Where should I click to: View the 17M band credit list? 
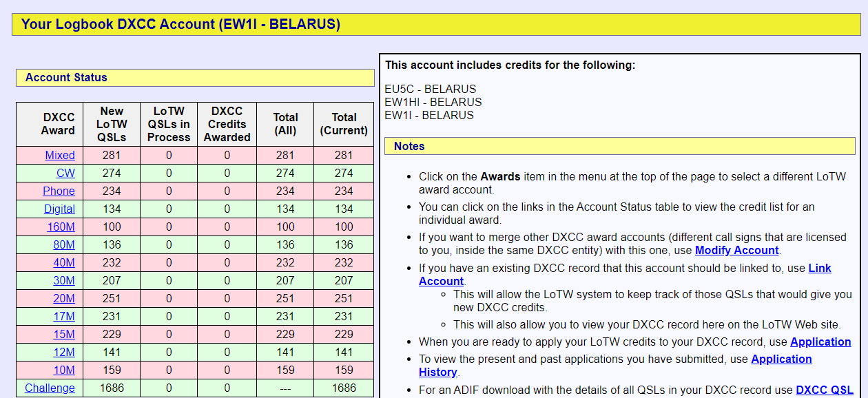64,317
